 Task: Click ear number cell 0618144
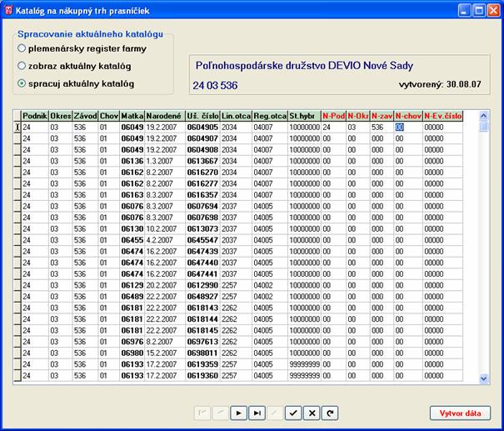(x=202, y=319)
